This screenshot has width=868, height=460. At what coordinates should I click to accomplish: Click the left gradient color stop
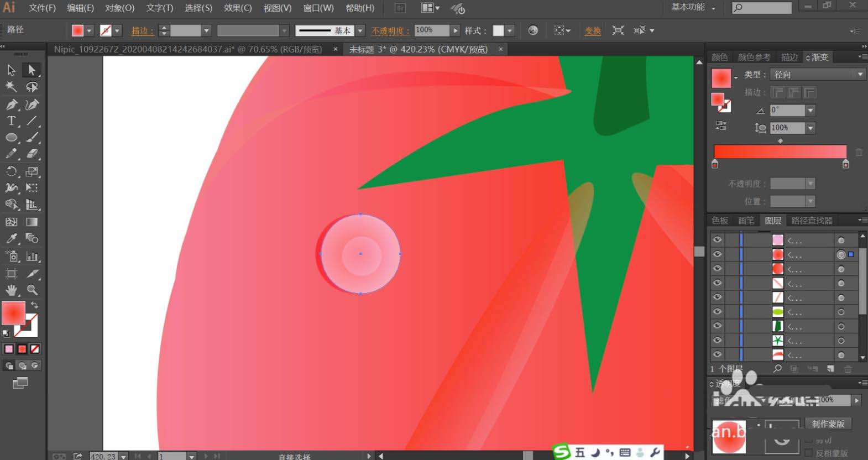pos(715,164)
